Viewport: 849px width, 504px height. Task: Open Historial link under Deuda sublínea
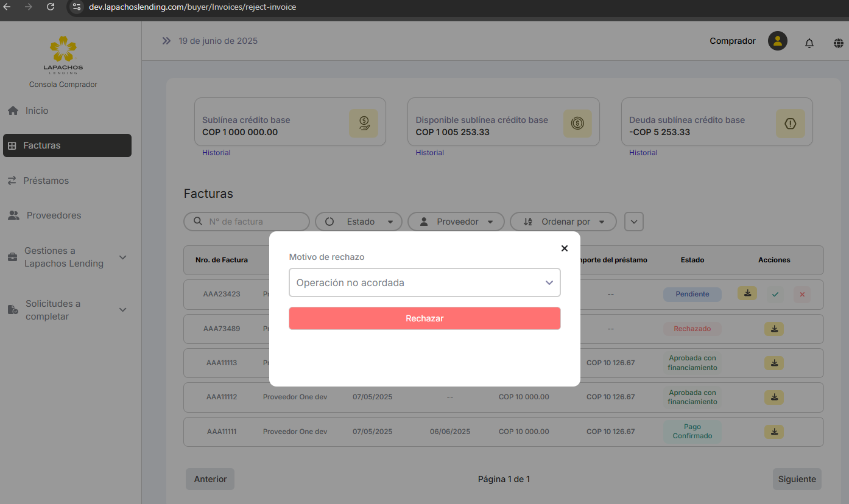coord(643,153)
